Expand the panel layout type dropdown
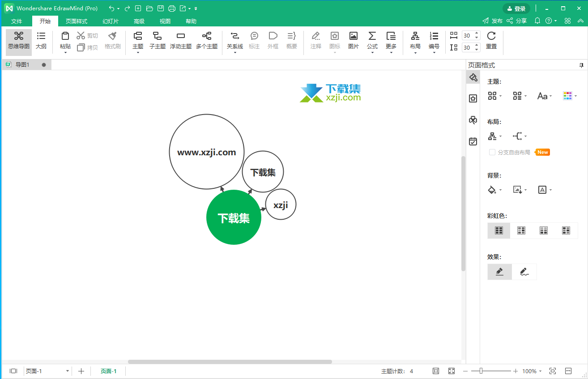 pyautogui.click(x=494, y=136)
